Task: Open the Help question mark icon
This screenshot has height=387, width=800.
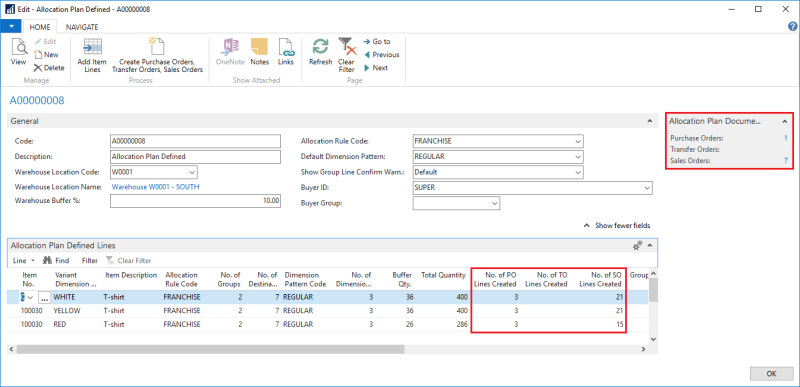Action: click(x=792, y=27)
